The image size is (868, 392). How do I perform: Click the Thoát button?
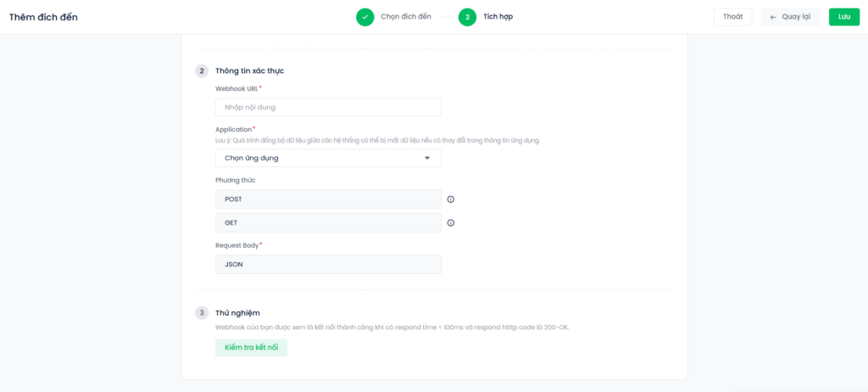coord(733,17)
